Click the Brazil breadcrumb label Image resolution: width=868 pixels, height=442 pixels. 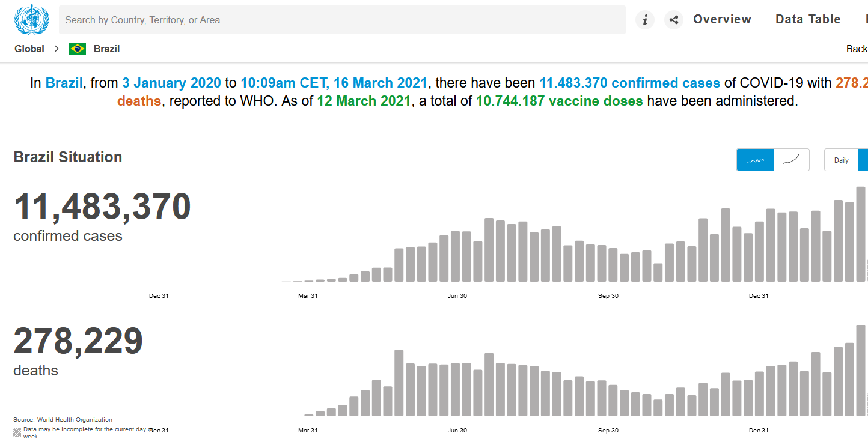tap(106, 49)
